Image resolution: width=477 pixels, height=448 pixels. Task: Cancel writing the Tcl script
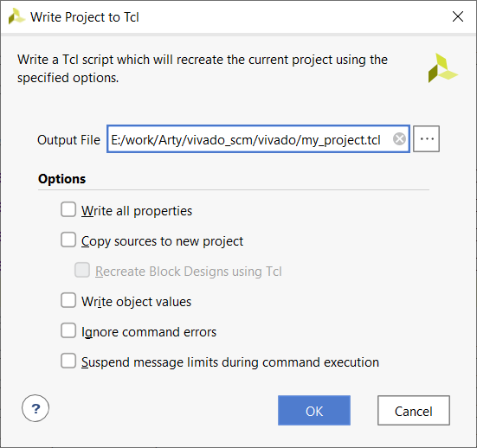(x=414, y=410)
